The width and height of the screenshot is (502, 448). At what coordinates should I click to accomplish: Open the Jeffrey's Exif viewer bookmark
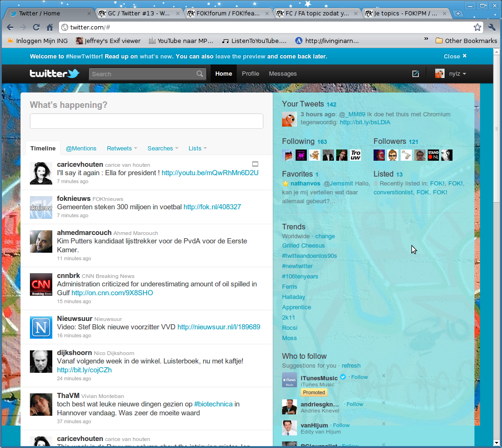108,41
